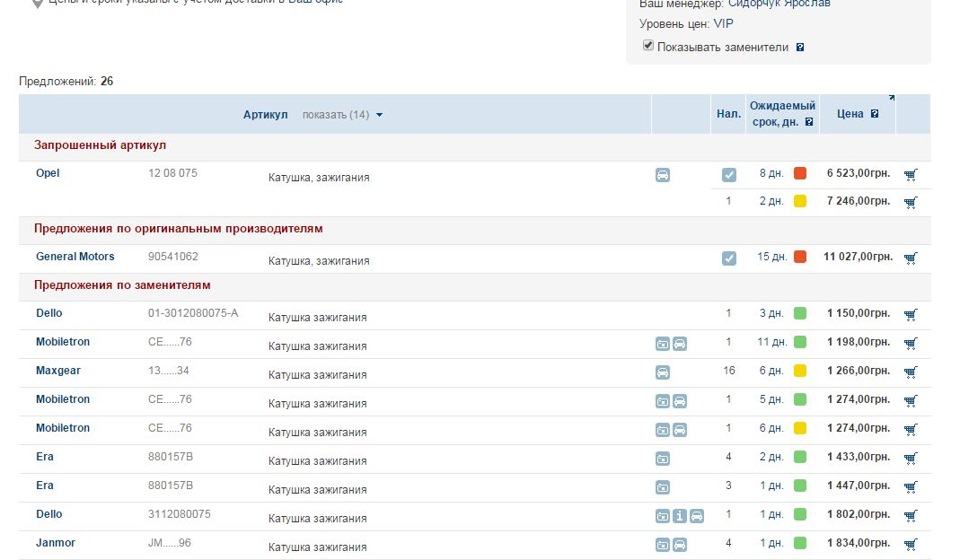Add General Motors 90541062 to cart
This screenshot has width=960, height=560.
(x=910, y=258)
